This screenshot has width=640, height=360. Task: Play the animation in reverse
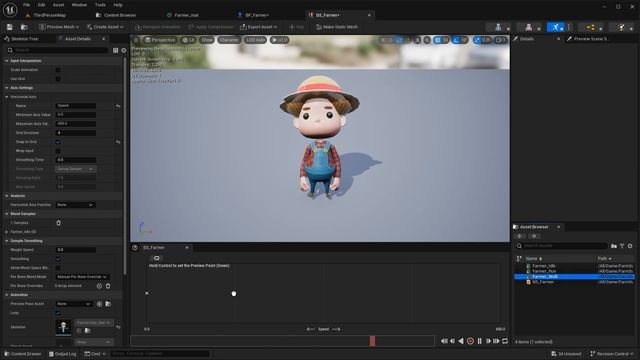pyautogui.click(x=461, y=341)
